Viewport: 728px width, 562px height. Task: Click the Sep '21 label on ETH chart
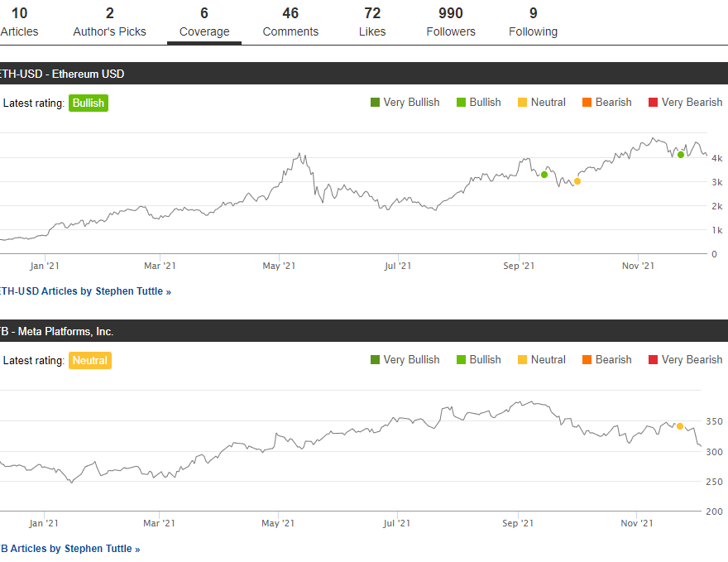(519, 266)
